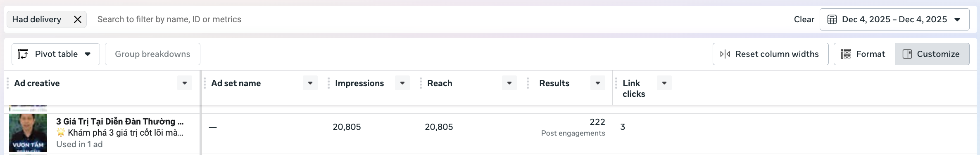Screen dimensions: 980x155
Task: Click the Reset column widths icon
Action: (725, 54)
